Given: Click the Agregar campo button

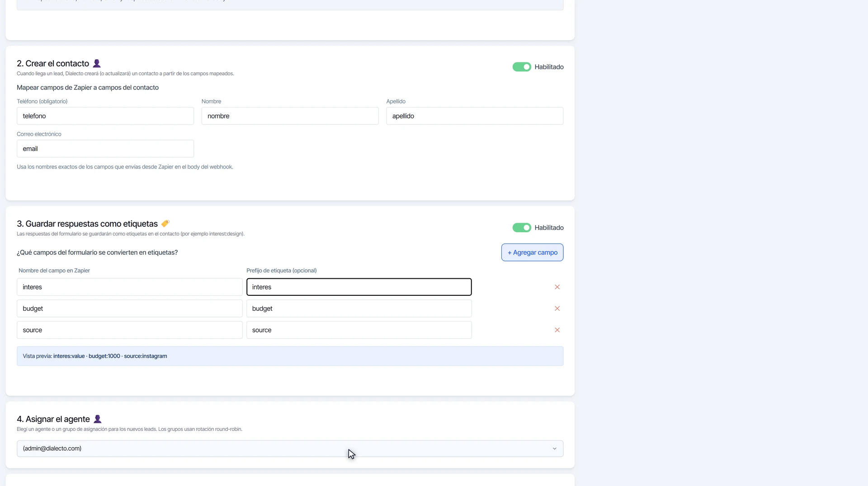Looking at the screenshot, I should pos(532,252).
